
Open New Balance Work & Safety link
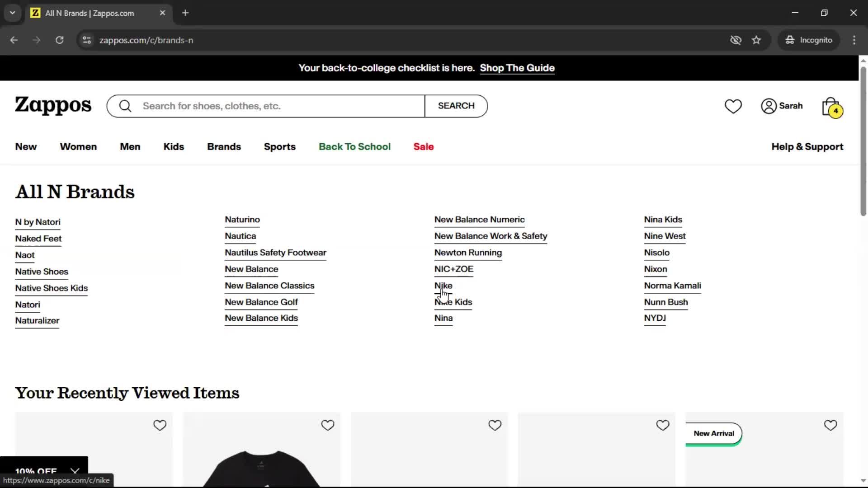491,236
